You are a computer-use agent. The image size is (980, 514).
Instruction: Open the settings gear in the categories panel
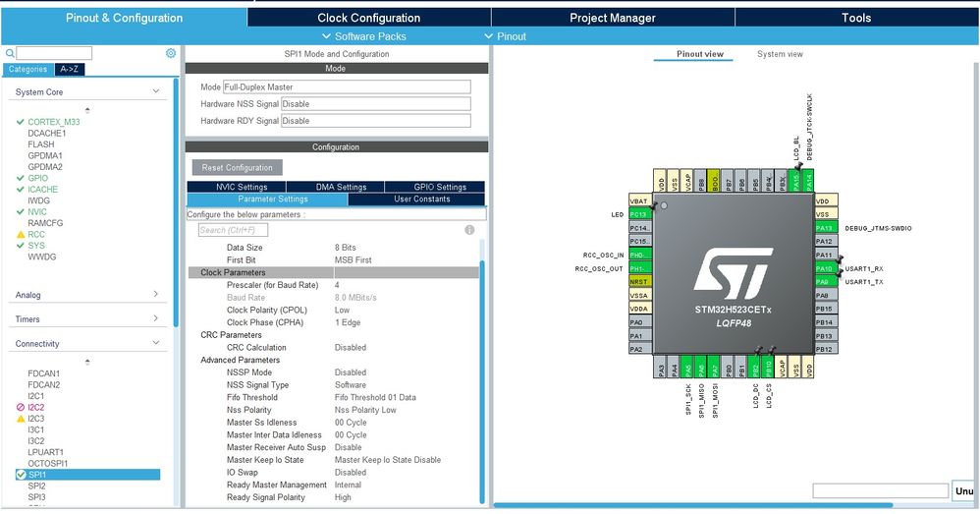(171, 53)
